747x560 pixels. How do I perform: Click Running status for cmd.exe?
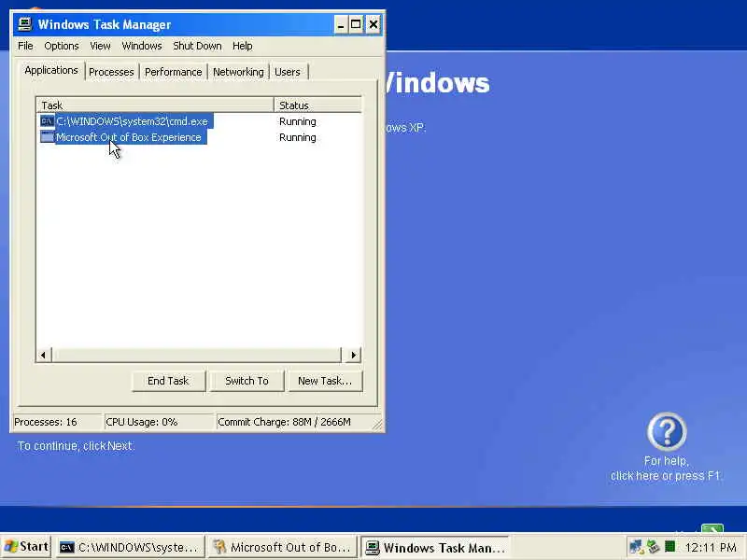tap(298, 121)
